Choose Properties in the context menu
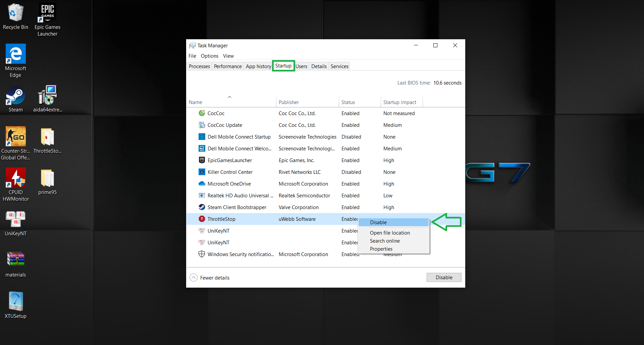Screen dimensions: 644x345 393,249
